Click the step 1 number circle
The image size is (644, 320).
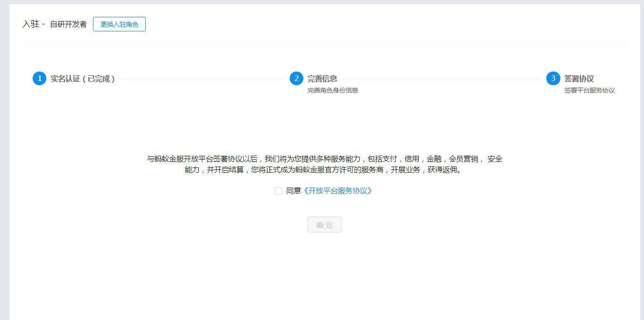pyautogui.click(x=39, y=79)
